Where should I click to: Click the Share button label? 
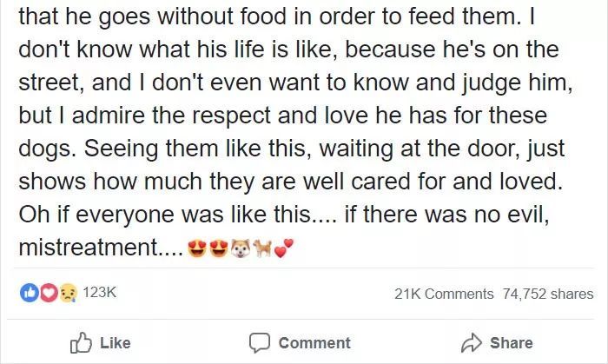coord(511,342)
